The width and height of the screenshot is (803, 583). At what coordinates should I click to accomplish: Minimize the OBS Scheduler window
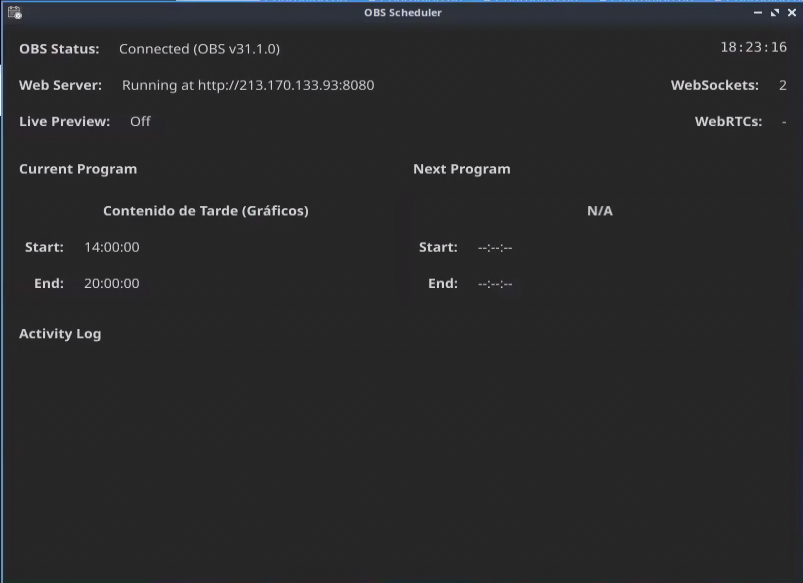click(x=758, y=13)
